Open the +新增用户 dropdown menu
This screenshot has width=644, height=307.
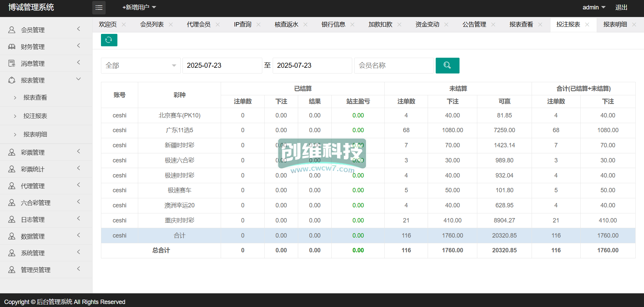tap(139, 7)
